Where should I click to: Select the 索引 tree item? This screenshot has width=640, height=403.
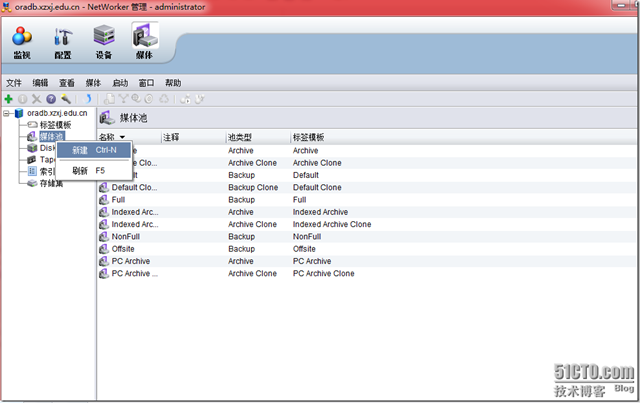[47, 171]
